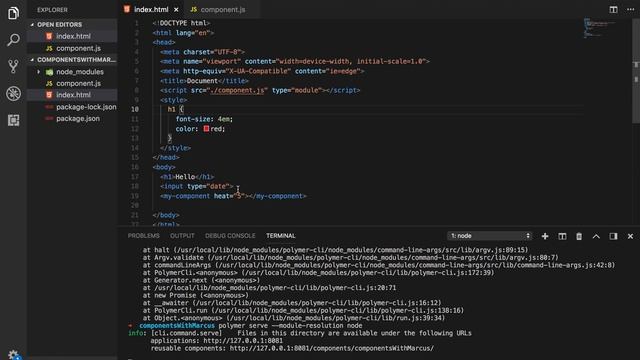Click line number 10 in the gutter
Viewport: 640px width, 360px height.
click(135, 109)
